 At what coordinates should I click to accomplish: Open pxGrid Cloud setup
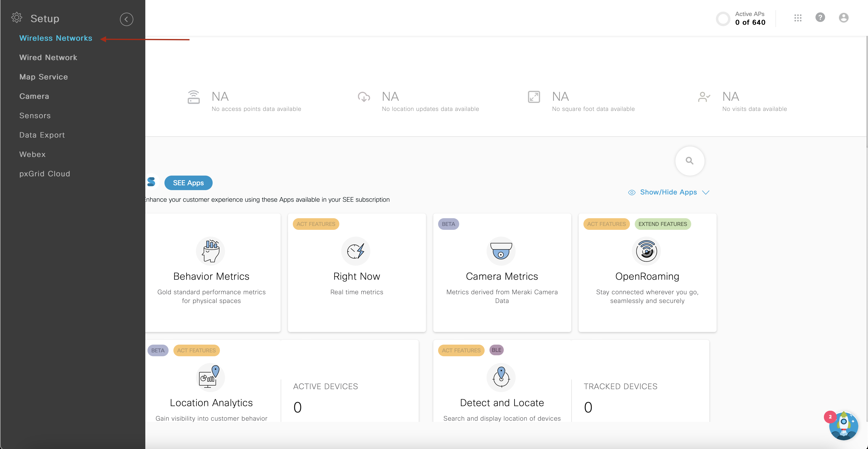tap(45, 174)
